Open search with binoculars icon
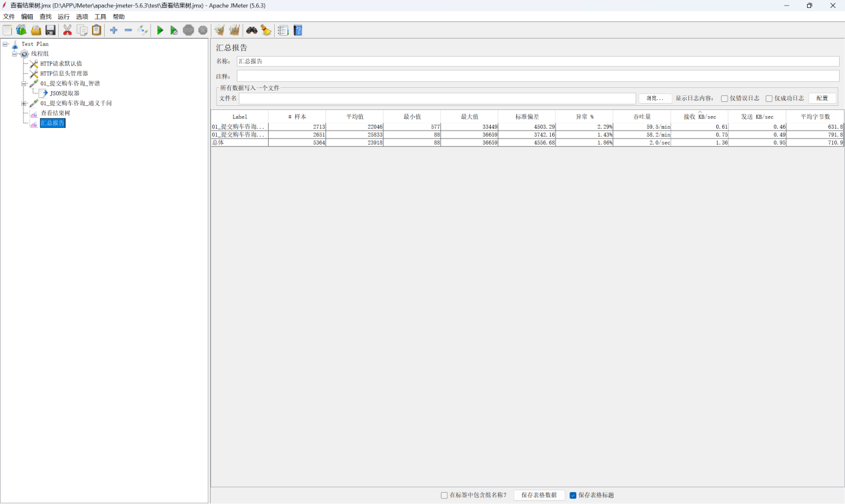The width and height of the screenshot is (845, 504). (x=251, y=30)
